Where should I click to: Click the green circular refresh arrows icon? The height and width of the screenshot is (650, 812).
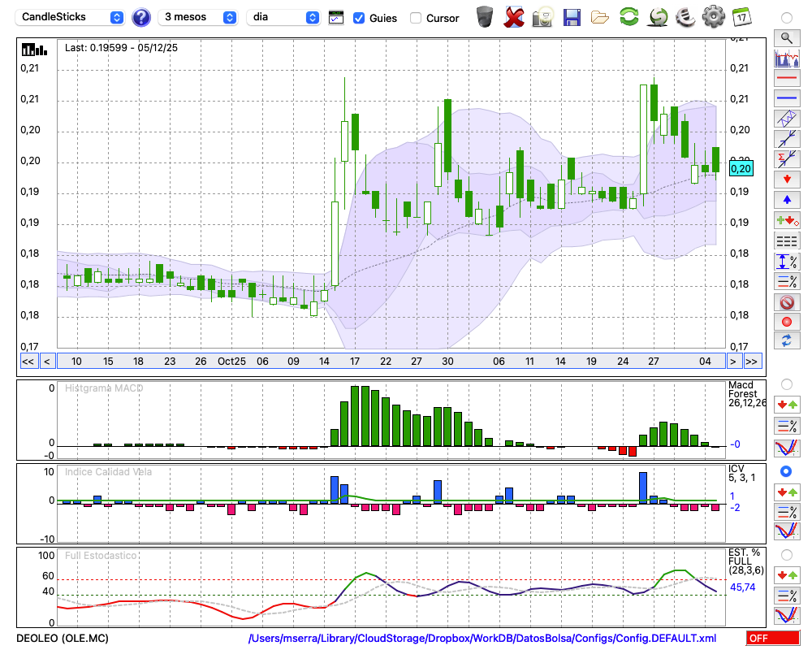(x=628, y=16)
